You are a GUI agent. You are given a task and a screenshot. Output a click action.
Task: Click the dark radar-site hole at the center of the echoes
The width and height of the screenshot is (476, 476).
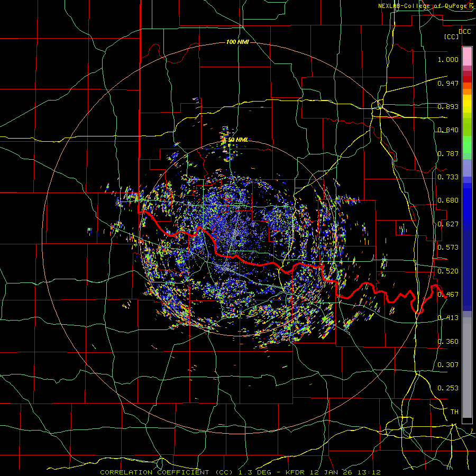237,238
